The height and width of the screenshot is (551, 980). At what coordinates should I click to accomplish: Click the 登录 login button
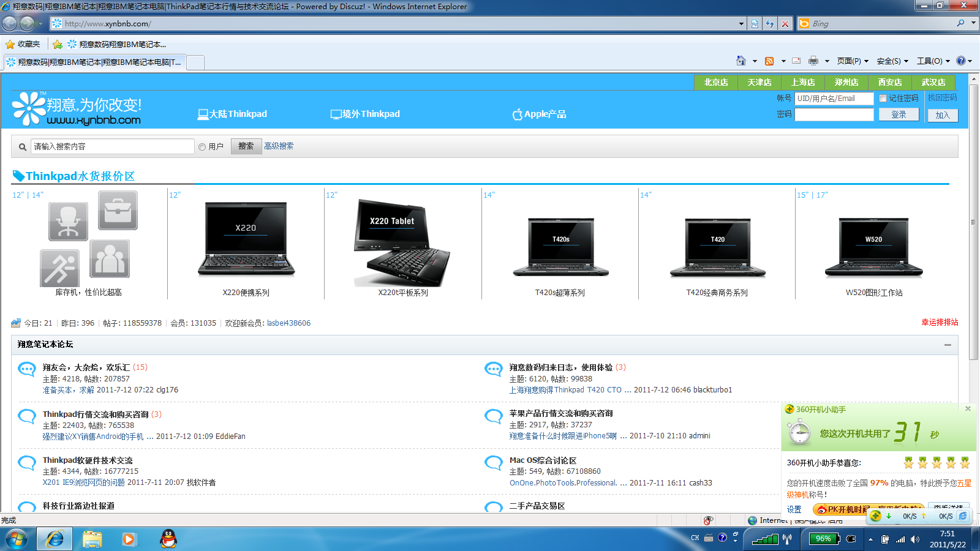(x=899, y=114)
